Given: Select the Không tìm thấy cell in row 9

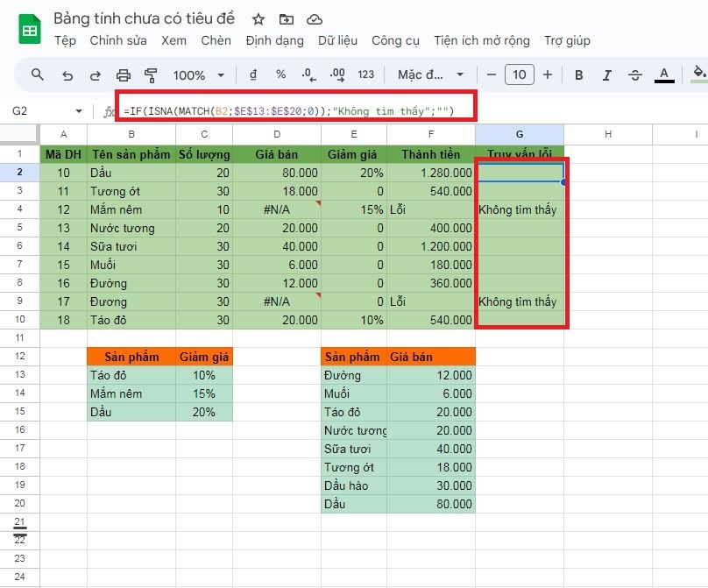Looking at the screenshot, I should [520, 301].
